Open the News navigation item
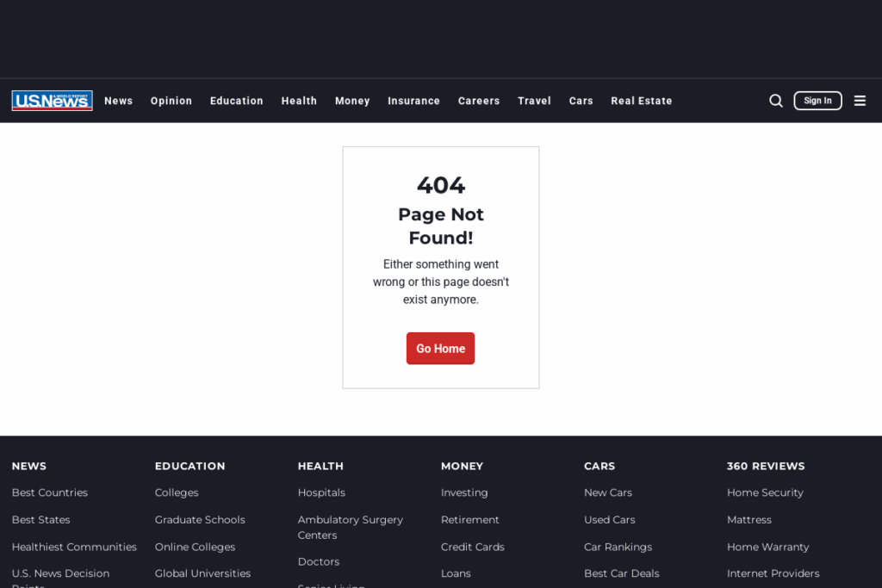Viewport: 882px width, 588px height. pyautogui.click(x=118, y=101)
